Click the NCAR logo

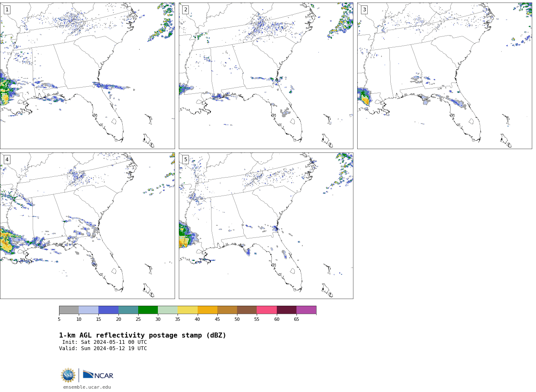click(98, 375)
